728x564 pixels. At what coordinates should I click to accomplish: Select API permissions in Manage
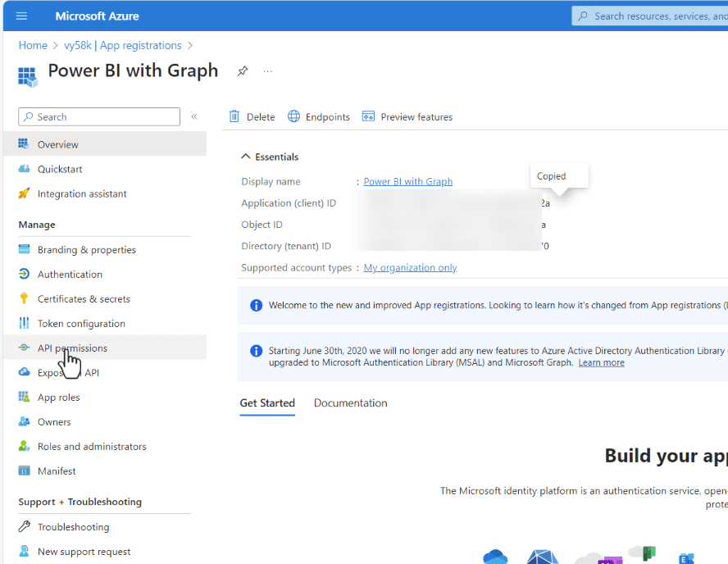(104, 348)
